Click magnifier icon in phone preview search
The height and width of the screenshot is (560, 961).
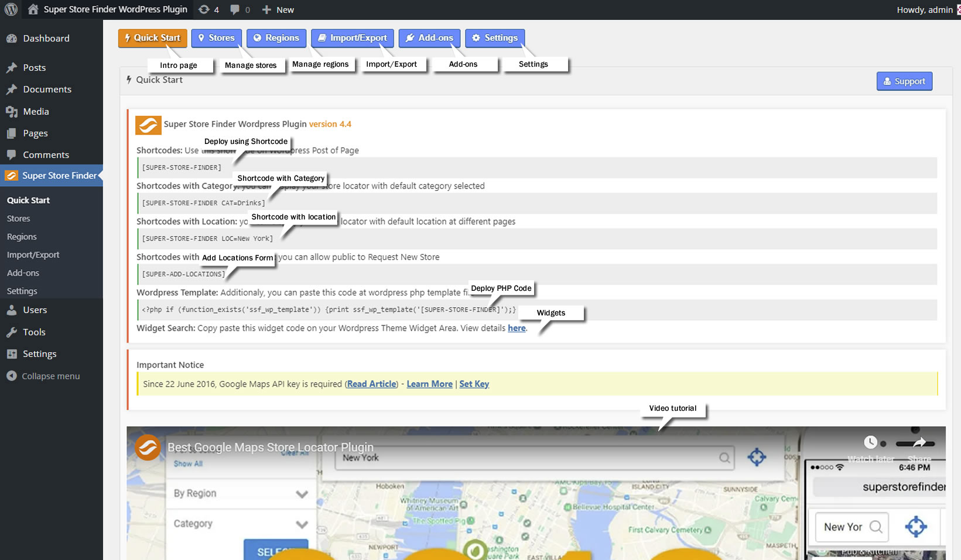pyautogui.click(x=876, y=527)
